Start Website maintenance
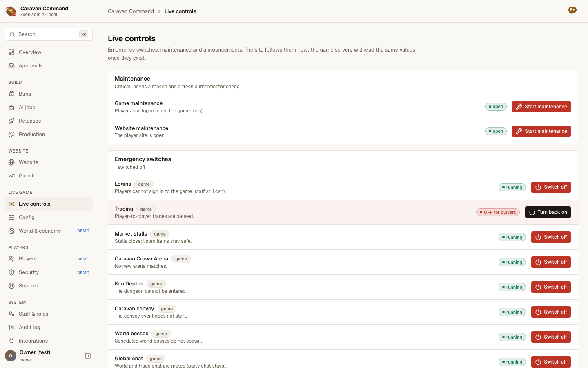 (x=541, y=131)
